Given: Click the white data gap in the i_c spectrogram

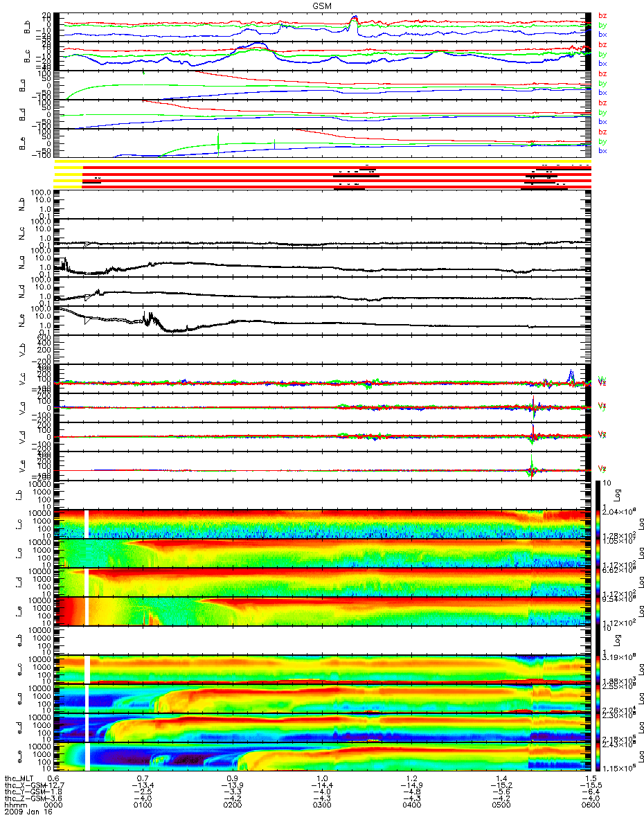Looking at the screenshot, I should click(x=87, y=524).
